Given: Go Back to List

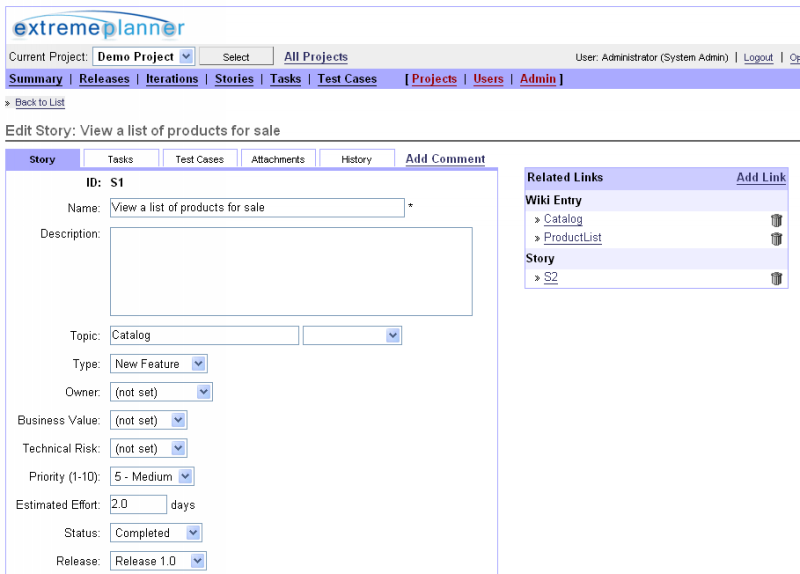Looking at the screenshot, I should pos(40,103).
